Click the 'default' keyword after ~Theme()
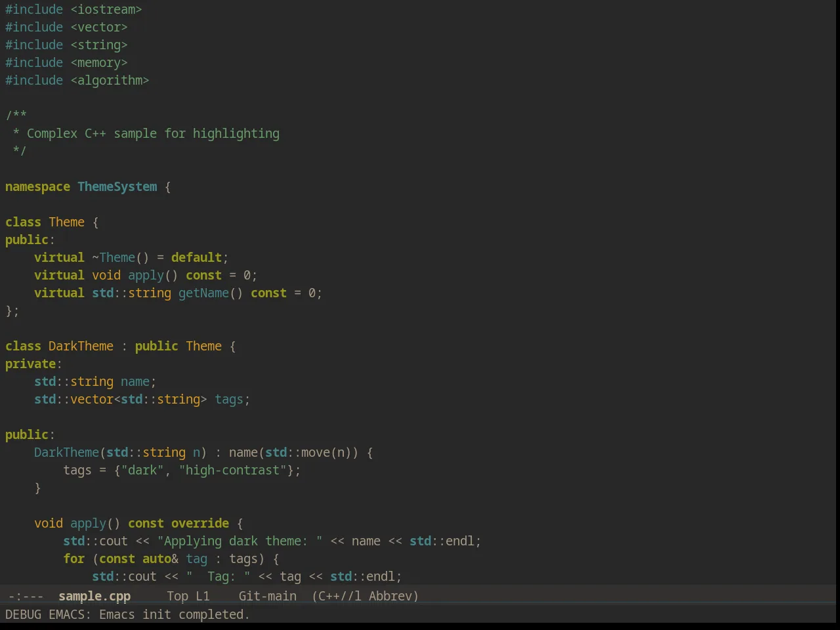840x630 pixels. coord(196,257)
